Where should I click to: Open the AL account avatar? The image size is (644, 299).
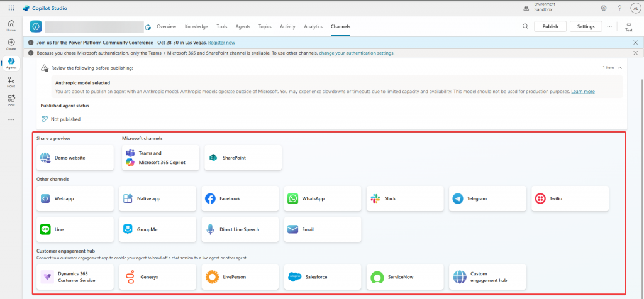tap(635, 8)
